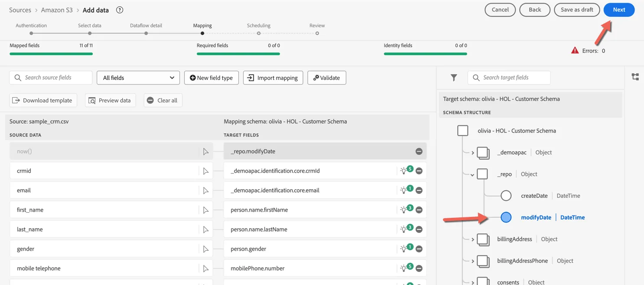The width and height of the screenshot is (644, 285).
Task: Click the Search source fields box
Action: [51, 78]
